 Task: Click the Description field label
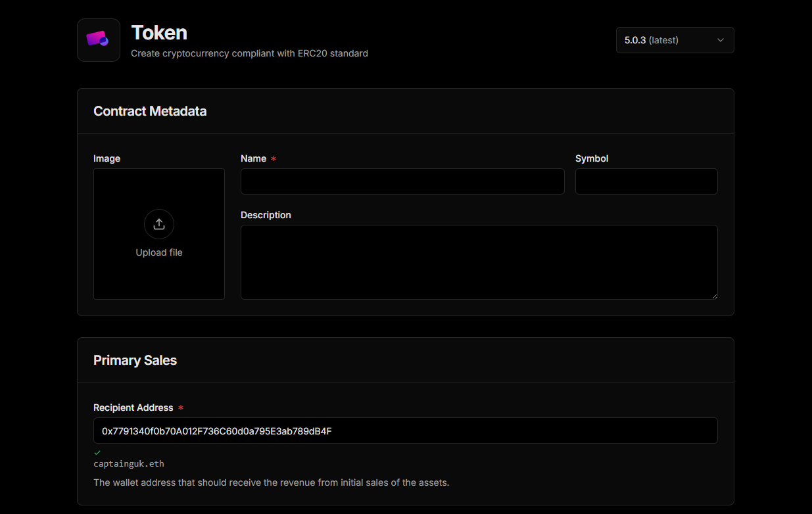(x=266, y=215)
